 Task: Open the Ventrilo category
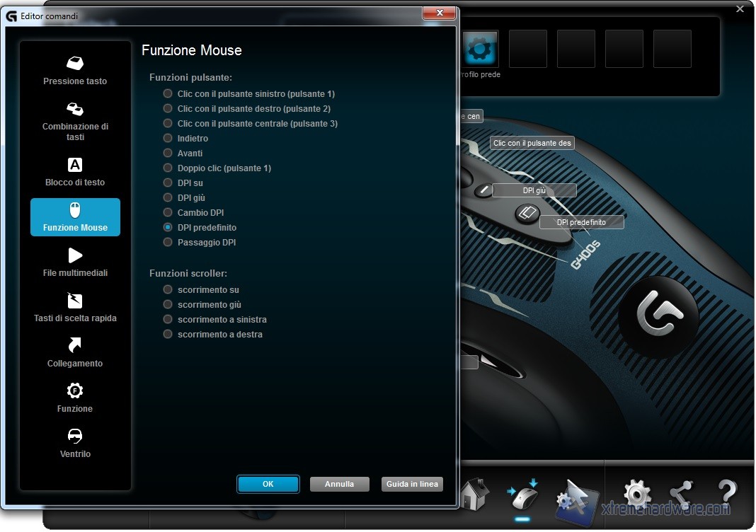pos(75,443)
